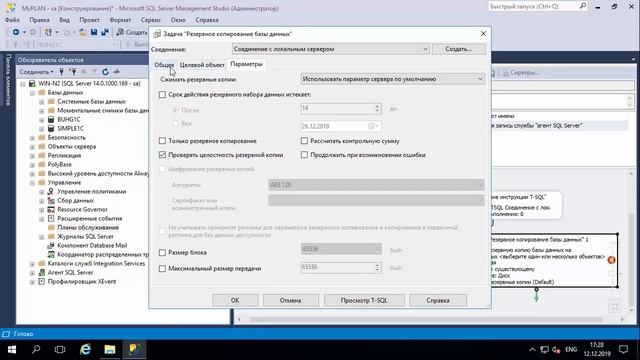Image resolution: width=640 pixels, height=360 pixels.
Task: Click the design surface vertical scrollbar
Action: pos(631,243)
